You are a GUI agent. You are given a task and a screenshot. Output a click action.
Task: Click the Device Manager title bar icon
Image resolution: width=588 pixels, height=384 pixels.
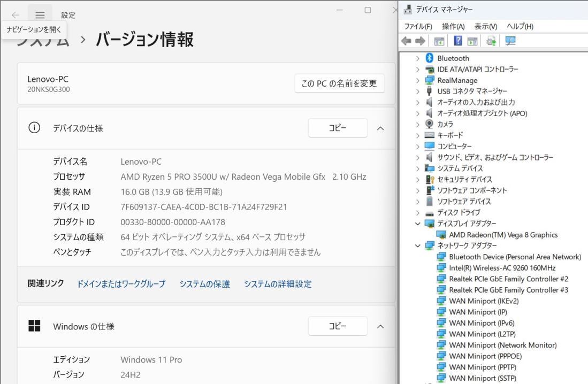click(x=408, y=10)
